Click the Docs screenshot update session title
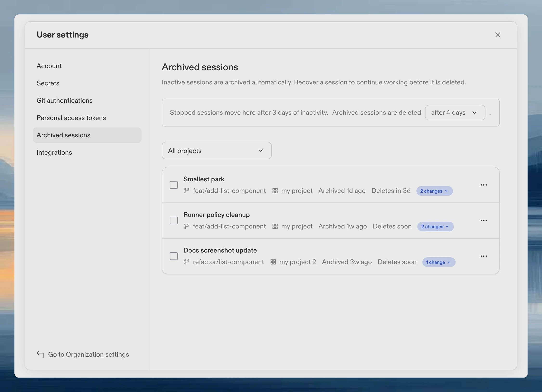 pos(220,250)
